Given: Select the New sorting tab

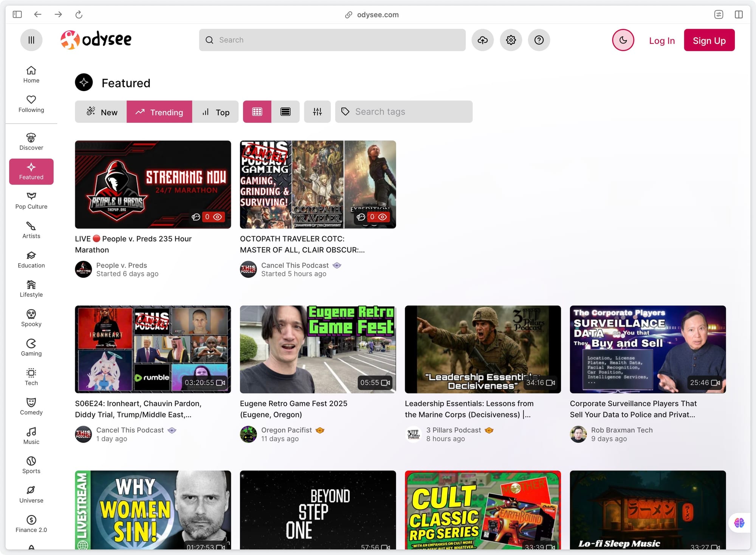Looking at the screenshot, I should [101, 112].
